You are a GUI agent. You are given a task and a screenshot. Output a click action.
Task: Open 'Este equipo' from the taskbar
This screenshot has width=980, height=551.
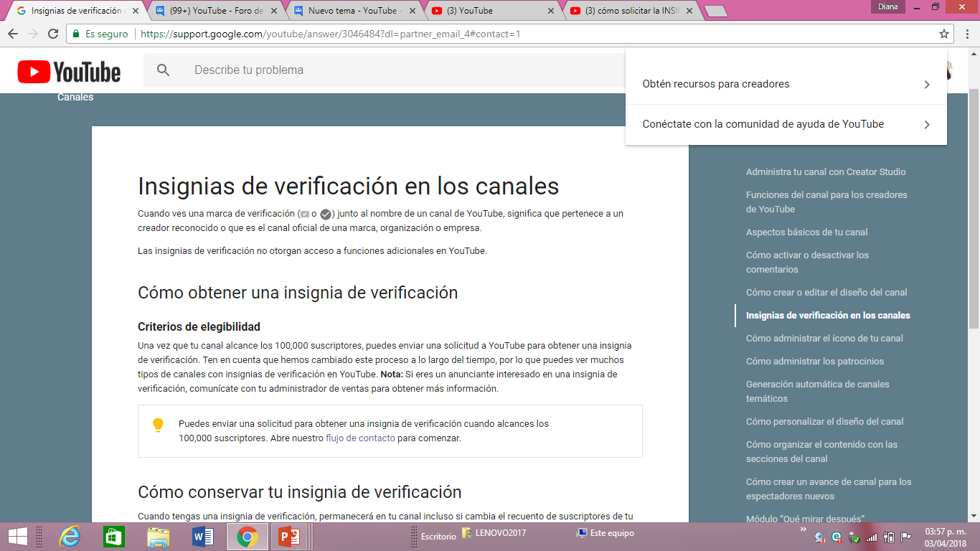[606, 533]
